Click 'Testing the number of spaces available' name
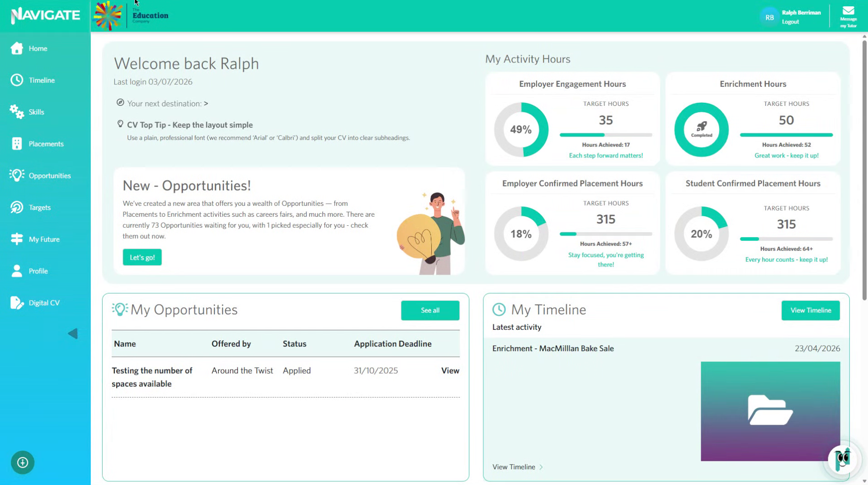 point(152,377)
